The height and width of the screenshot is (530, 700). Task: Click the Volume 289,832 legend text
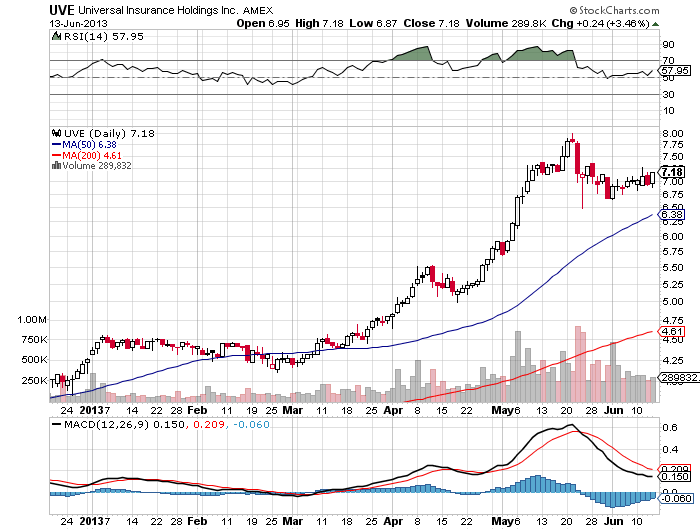tap(97, 166)
